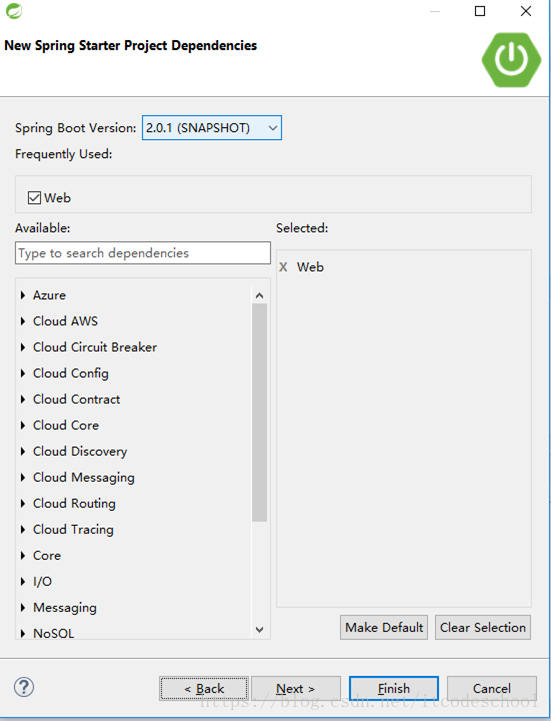
Task: Click the Next button
Action: [x=295, y=688]
